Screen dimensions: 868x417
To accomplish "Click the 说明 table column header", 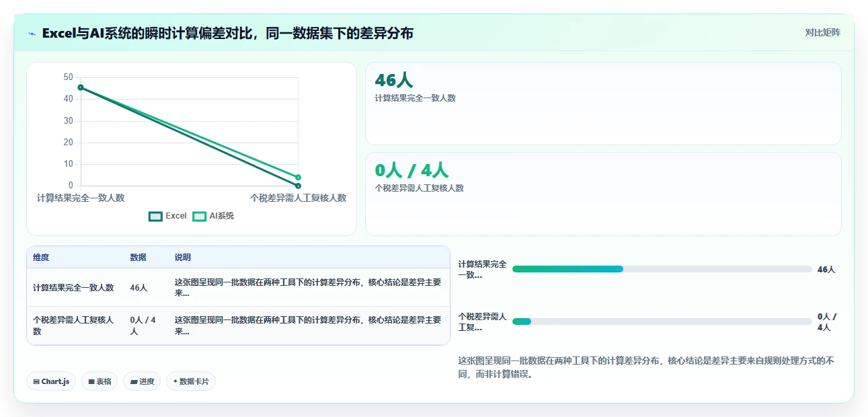I will coord(183,258).
